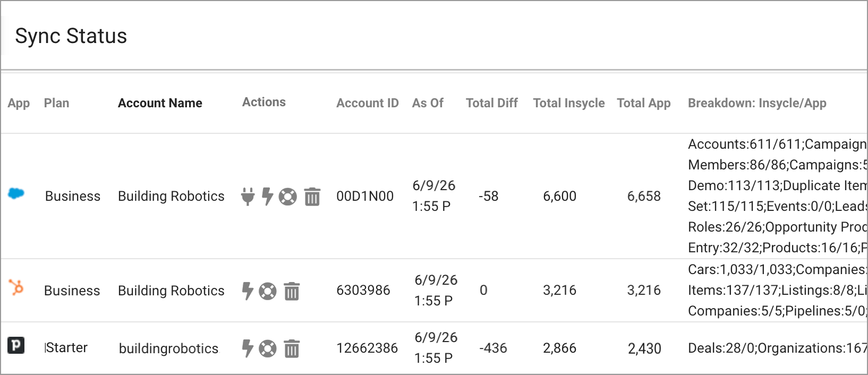Image resolution: width=868 pixels, height=375 pixels.
Task: Click the lifebuoy icon for buildingrobotics
Action: [268, 348]
